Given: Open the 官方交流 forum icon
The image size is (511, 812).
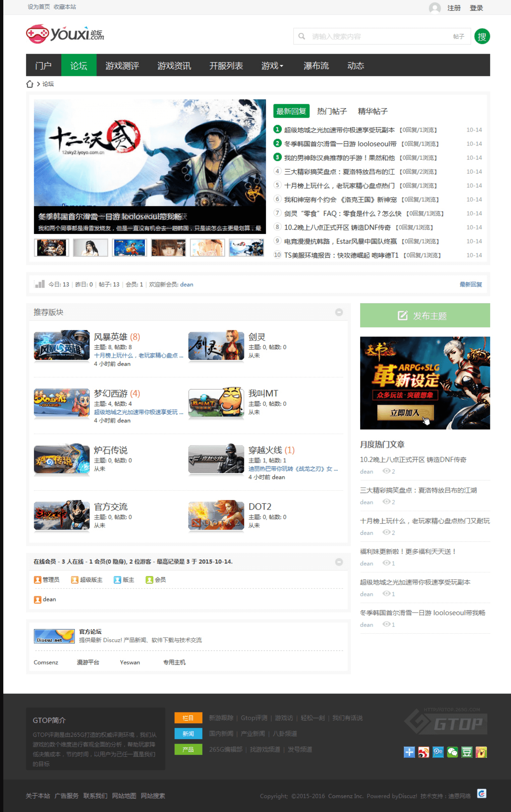Looking at the screenshot, I should [62, 515].
